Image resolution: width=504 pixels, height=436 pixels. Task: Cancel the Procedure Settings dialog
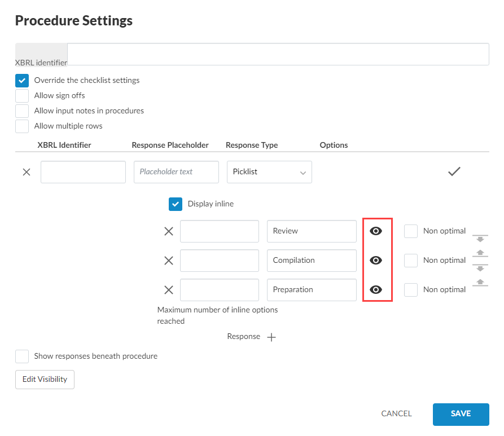pyautogui.click(x=396, y=414)
